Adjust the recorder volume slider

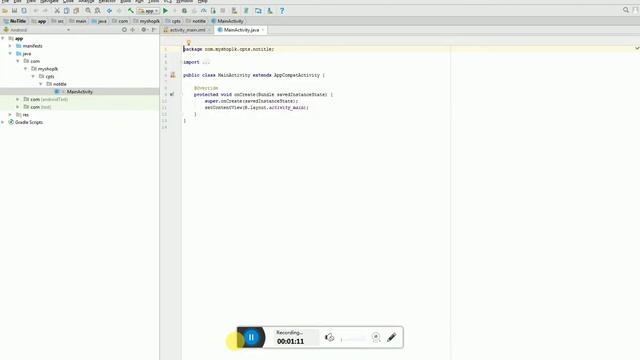click(x=353, y=339)
